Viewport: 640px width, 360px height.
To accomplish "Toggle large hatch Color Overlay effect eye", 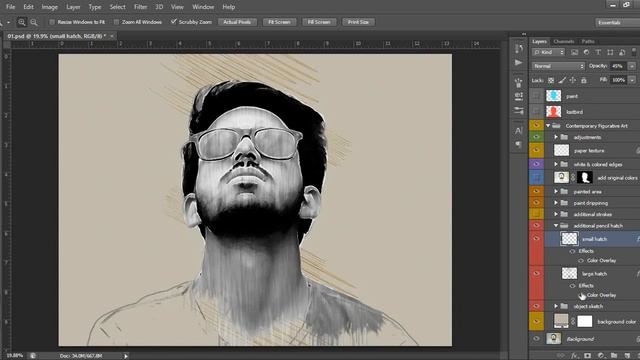I will pyautogui.click(x=581, y=295).
